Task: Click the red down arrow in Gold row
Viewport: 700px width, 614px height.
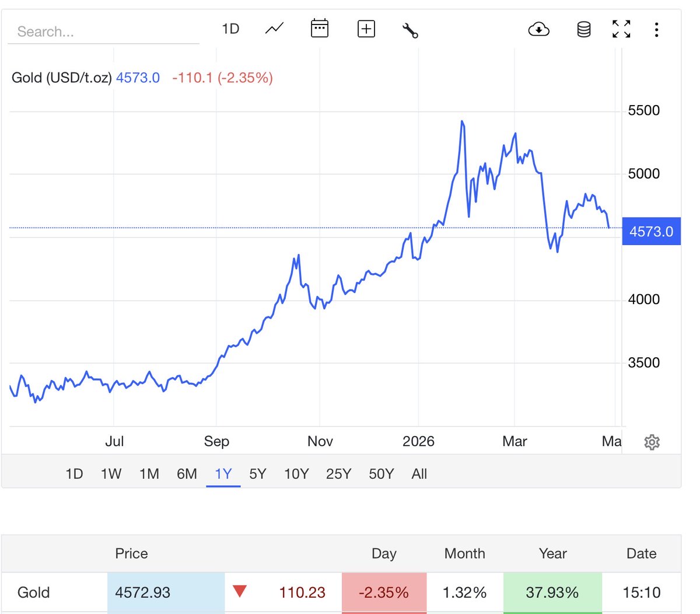Action: tap(239, 592)
